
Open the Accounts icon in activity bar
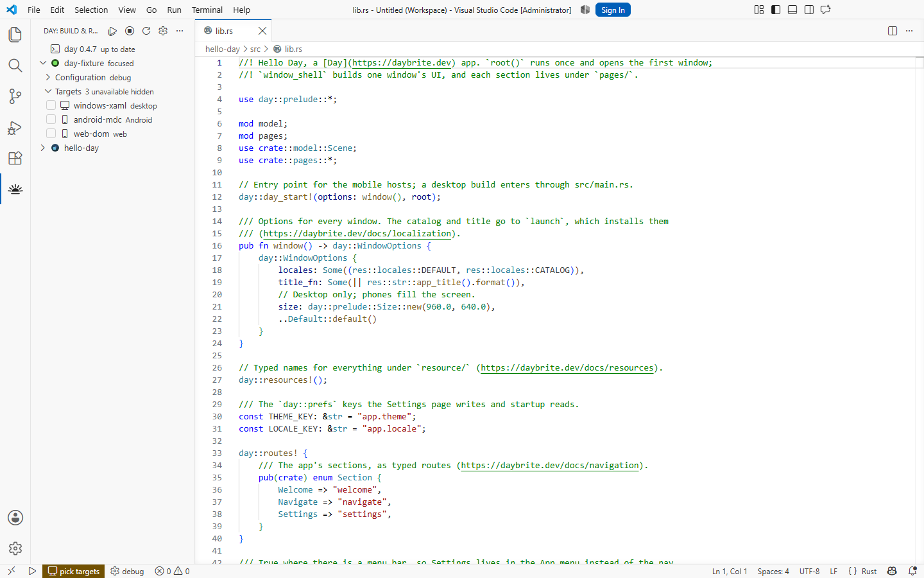[x=15, y=518]
